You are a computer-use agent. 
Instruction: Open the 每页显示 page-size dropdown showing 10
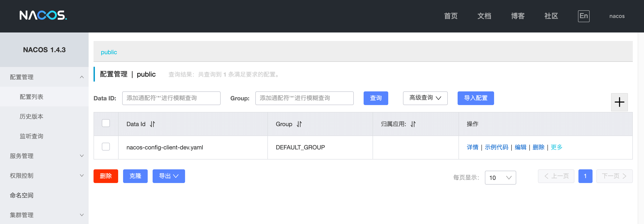(x=500, y=178)
